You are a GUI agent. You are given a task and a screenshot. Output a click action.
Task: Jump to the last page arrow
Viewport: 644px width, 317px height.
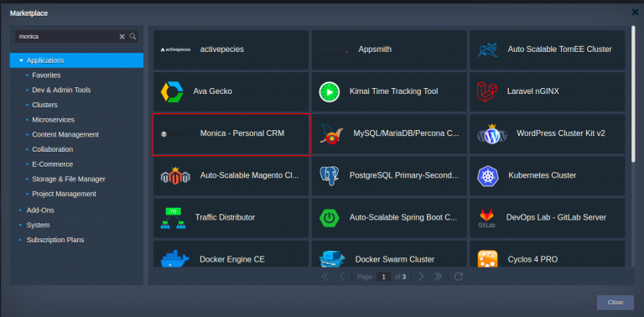[x=439, y=277]
